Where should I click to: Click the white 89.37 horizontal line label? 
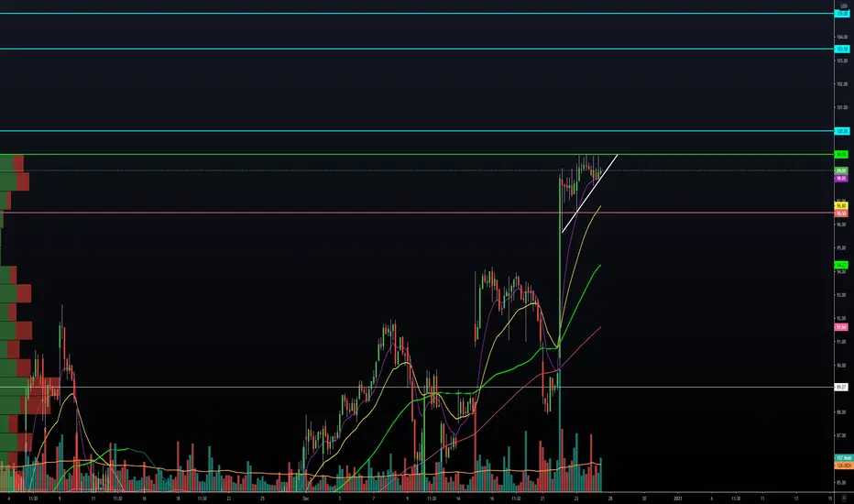click(x=841, y=388)
